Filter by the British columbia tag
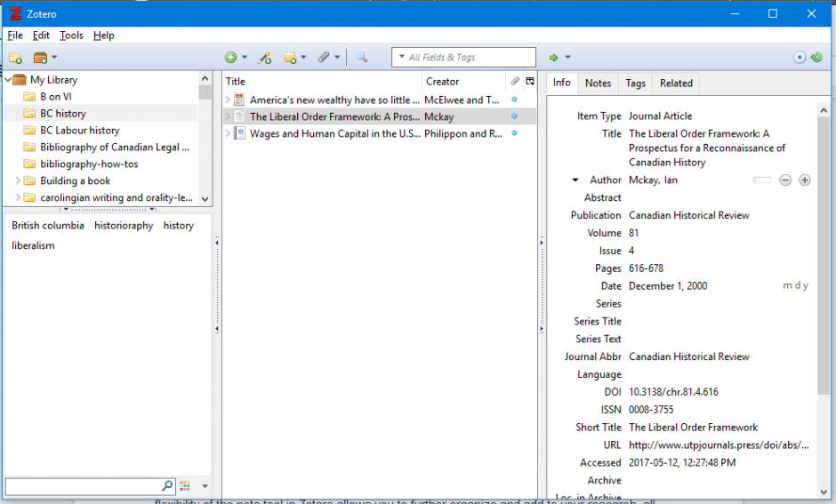The width and height of the screenshot is (836, 504). 48,226
